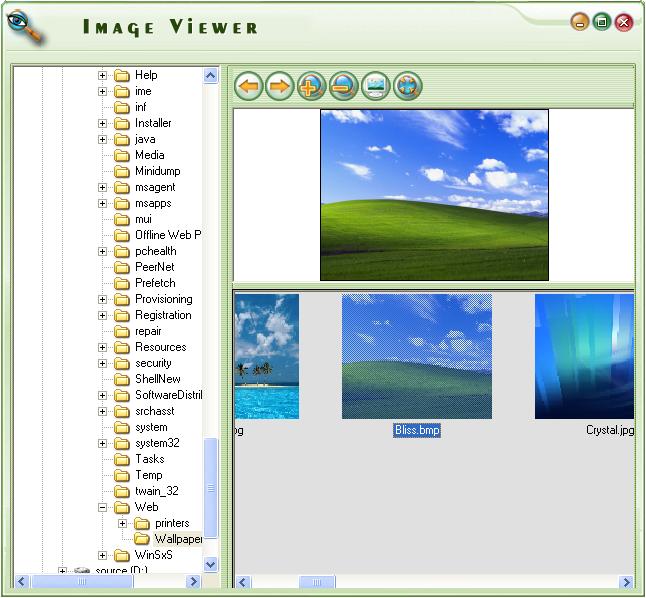Image resolution: width=646 pixels, height=598 pixels.
Task: Expand the WinSxS folder node
Action: (x=102, y=556)
